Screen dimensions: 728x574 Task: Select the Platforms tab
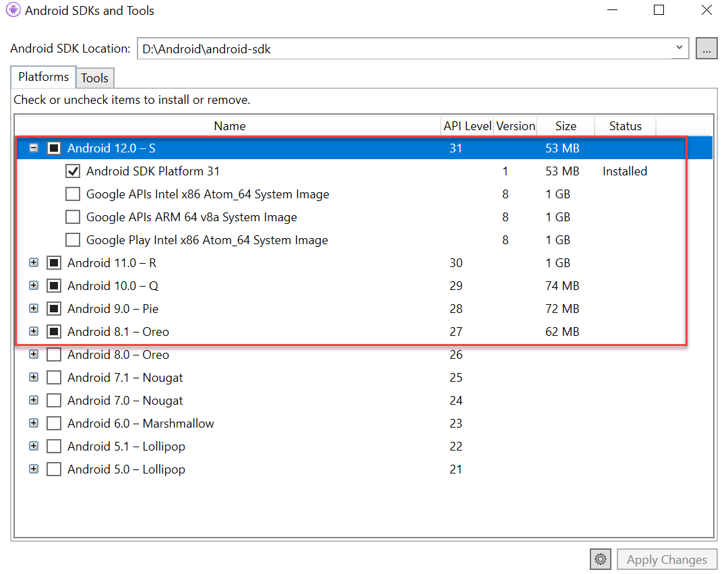42,77
